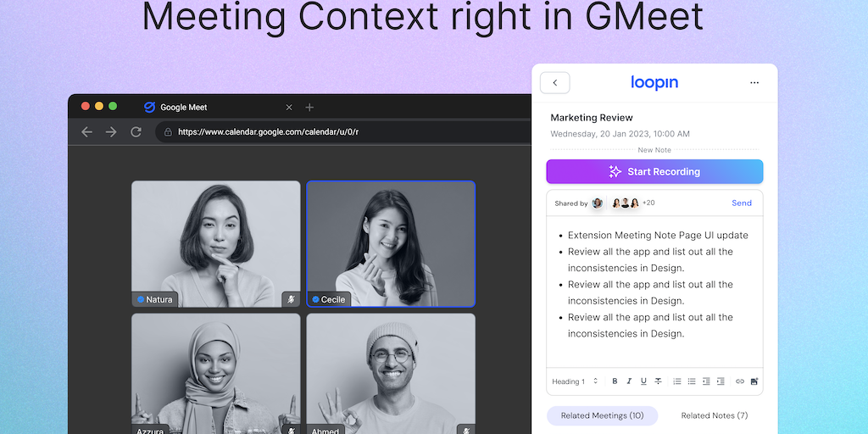Insert a bulleted list in the note
Image resolution: width=868 pixels, height=434 pixels.
click(692, 381)
